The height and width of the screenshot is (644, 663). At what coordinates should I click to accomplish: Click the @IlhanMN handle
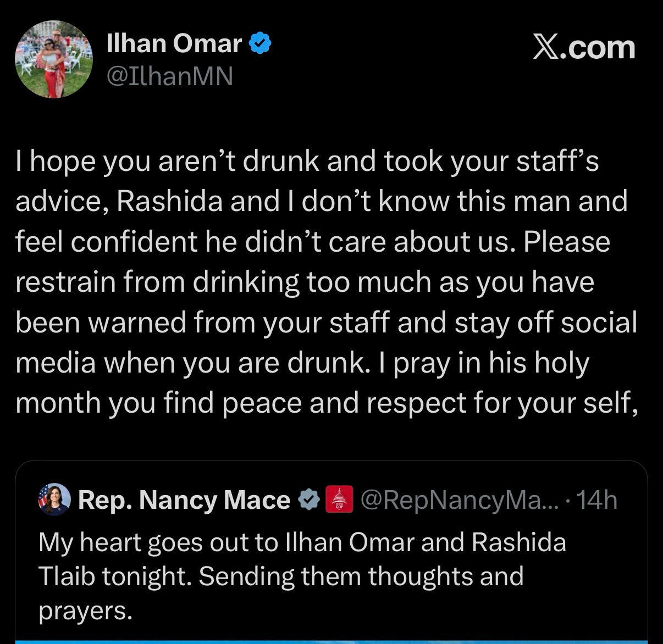point(170,76)
